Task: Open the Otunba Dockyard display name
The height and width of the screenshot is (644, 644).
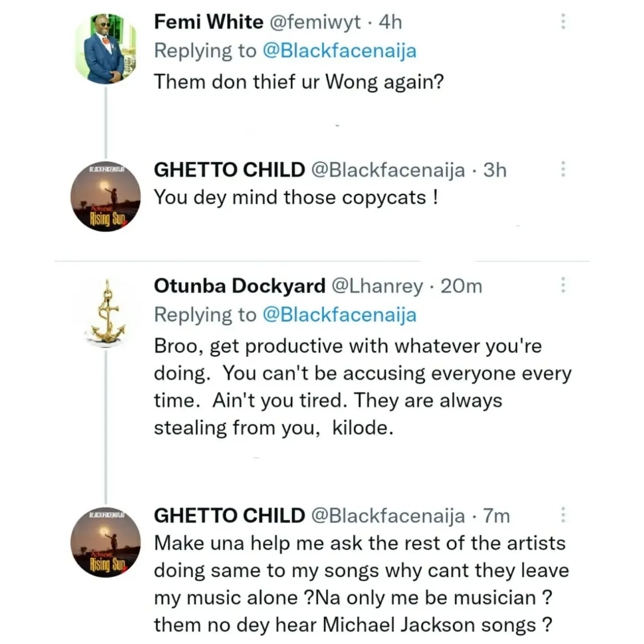Action: coord(239,286)
